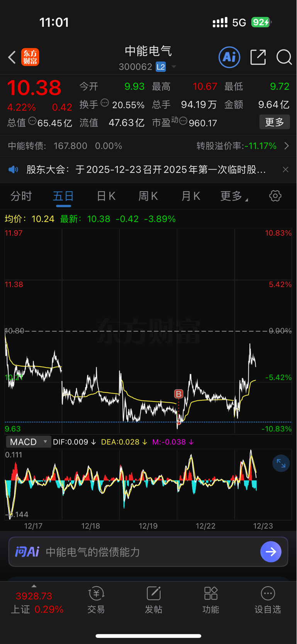This screenshot has width=297, height=644.
Task: Switch to 周K weekly chart
Action: [x=148, y=196]
